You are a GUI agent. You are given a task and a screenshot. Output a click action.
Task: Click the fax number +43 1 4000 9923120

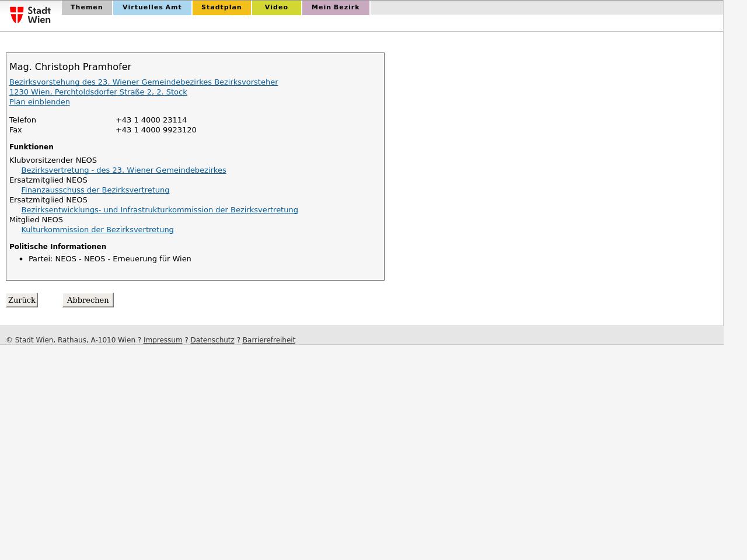point(156,130)
